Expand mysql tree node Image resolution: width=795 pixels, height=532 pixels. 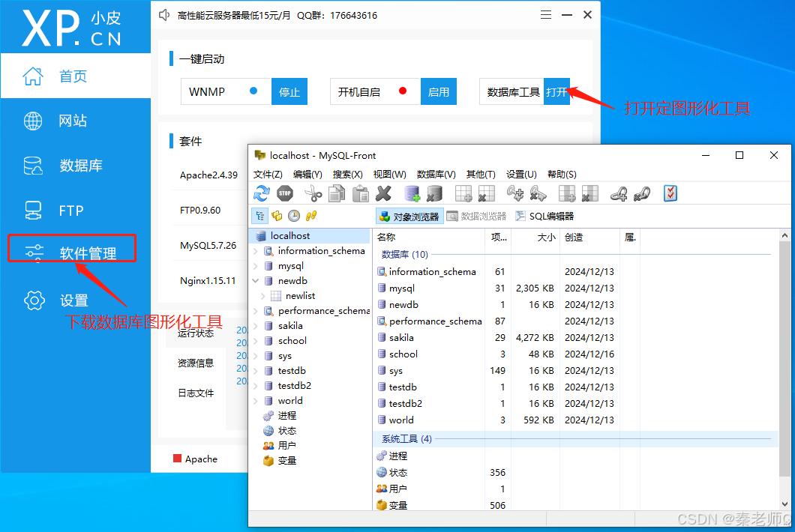click(x=256, y=266)
